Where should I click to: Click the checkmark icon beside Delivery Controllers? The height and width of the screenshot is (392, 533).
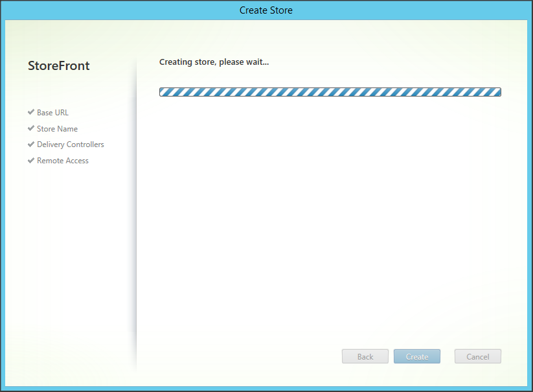point(31,144)
